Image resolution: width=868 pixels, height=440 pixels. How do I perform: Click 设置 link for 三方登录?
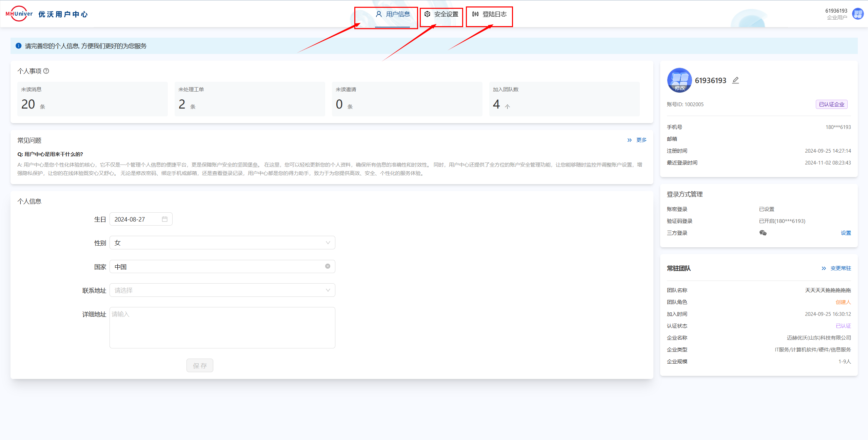coord(846,233)
